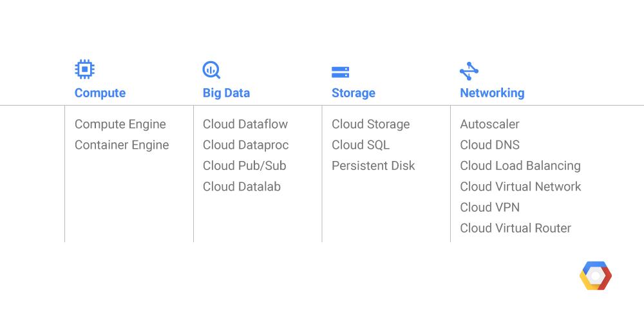Choose Cloud Datalab
The height and width of the screenshot is (322, 644).
242,187
